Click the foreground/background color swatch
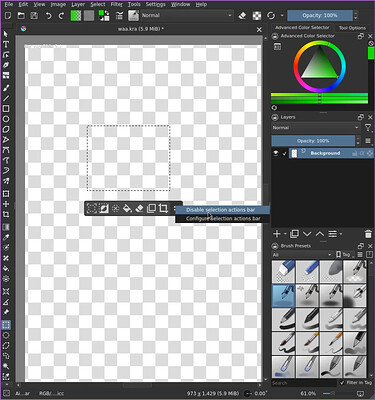375x400 pixels. tap(104, 15)
